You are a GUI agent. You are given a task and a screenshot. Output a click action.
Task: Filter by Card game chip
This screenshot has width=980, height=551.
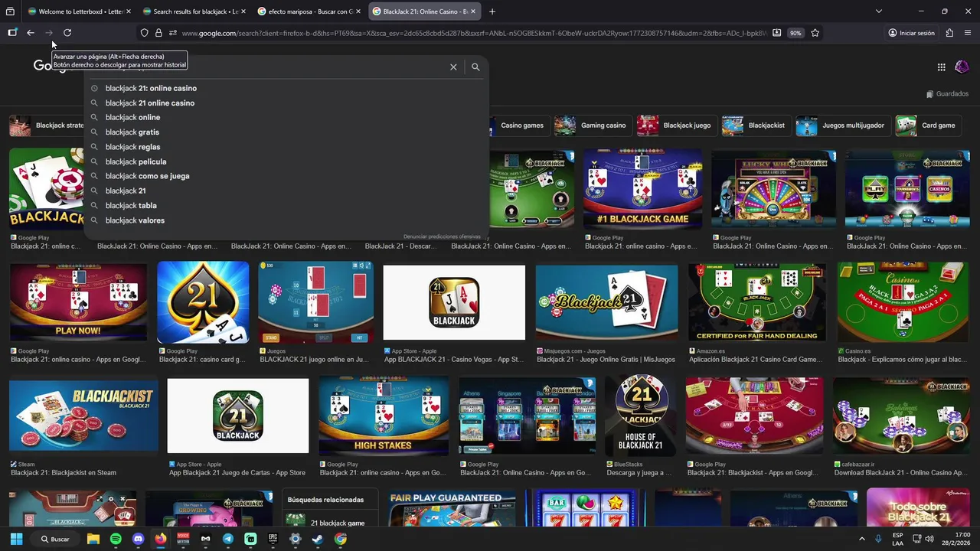coord(928,126)
